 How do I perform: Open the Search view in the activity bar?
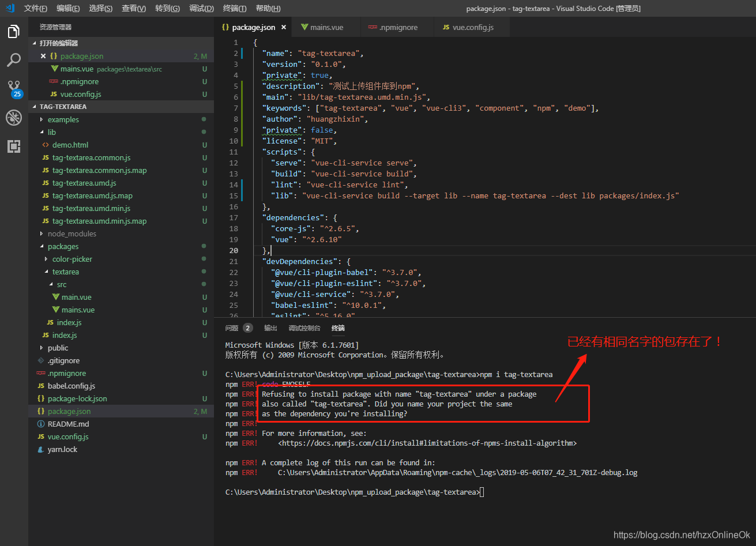14,60
